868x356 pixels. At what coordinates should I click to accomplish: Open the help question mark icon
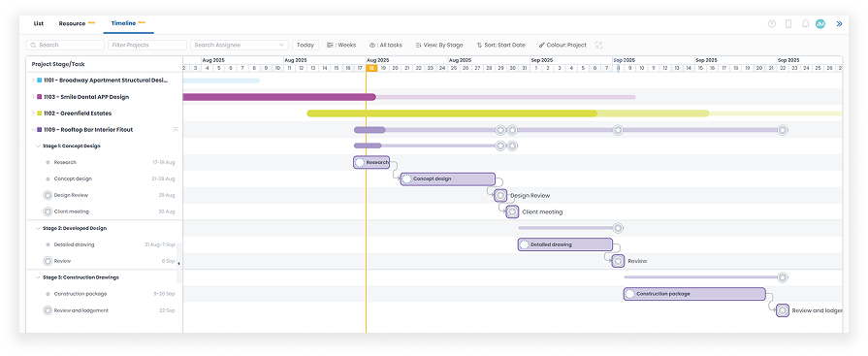tap(772, 24)
